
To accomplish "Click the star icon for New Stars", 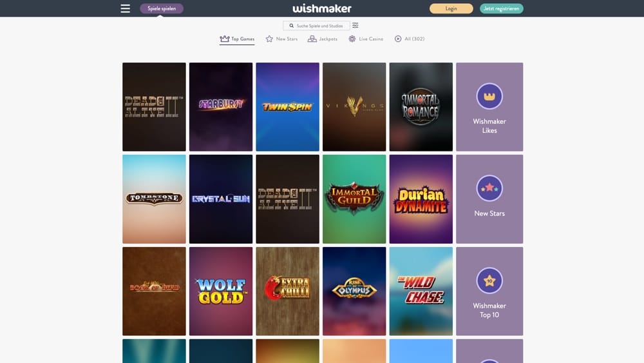I will pyautogui.click(x=269, y=39).
